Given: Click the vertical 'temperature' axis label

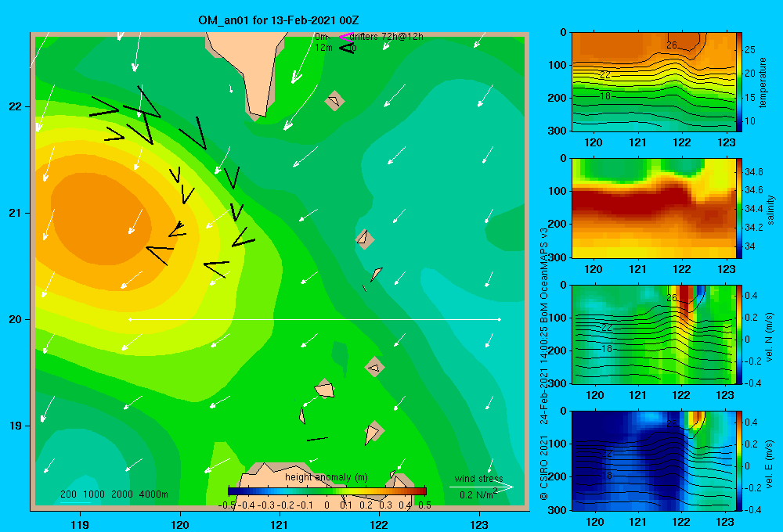Looking at the screenshot, I should 763,82.
